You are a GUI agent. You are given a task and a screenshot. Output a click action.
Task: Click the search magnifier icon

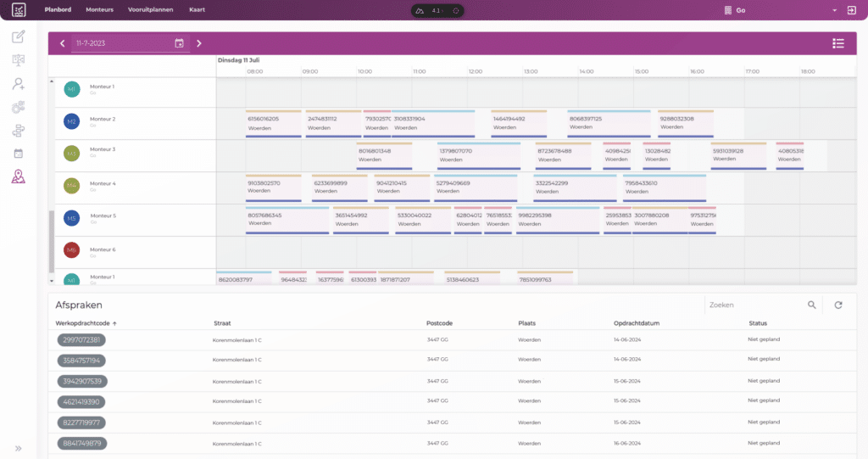click(811, 305)
